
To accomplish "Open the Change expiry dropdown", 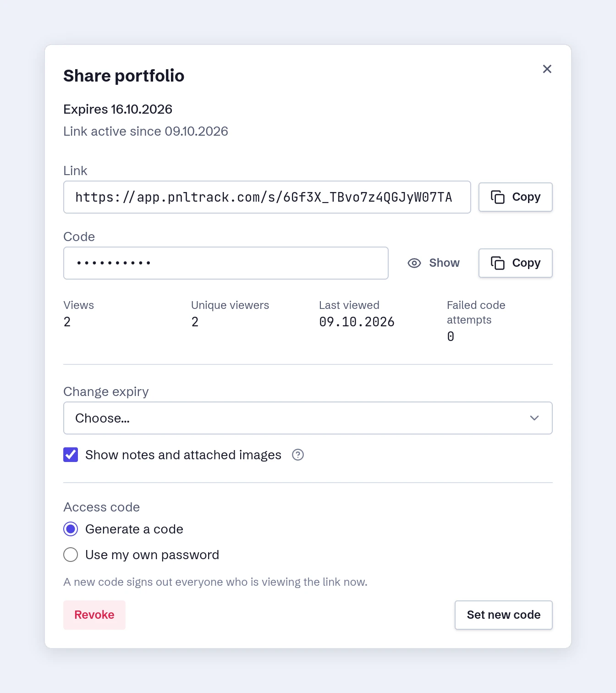I will pyautogui.click(x=308, y=418).
